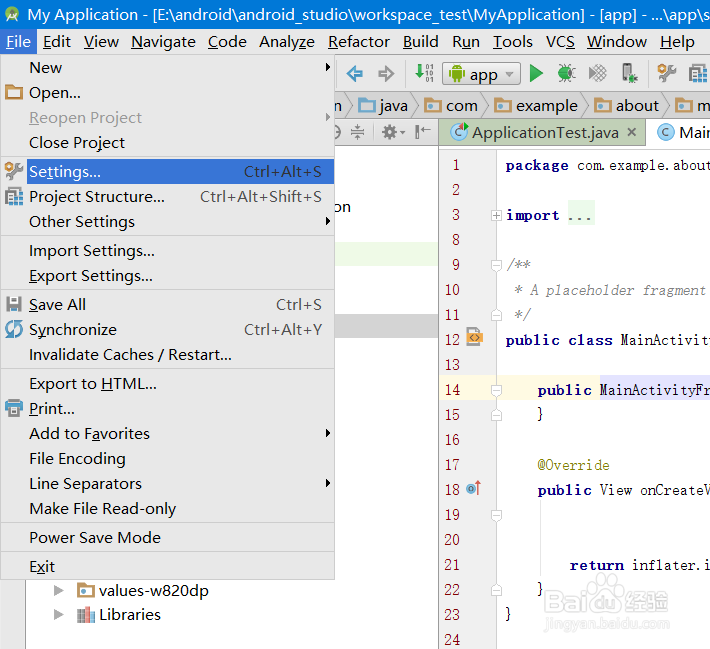Open the Window menu
This screenshot has height=649, width=710.
click(617, 42)
